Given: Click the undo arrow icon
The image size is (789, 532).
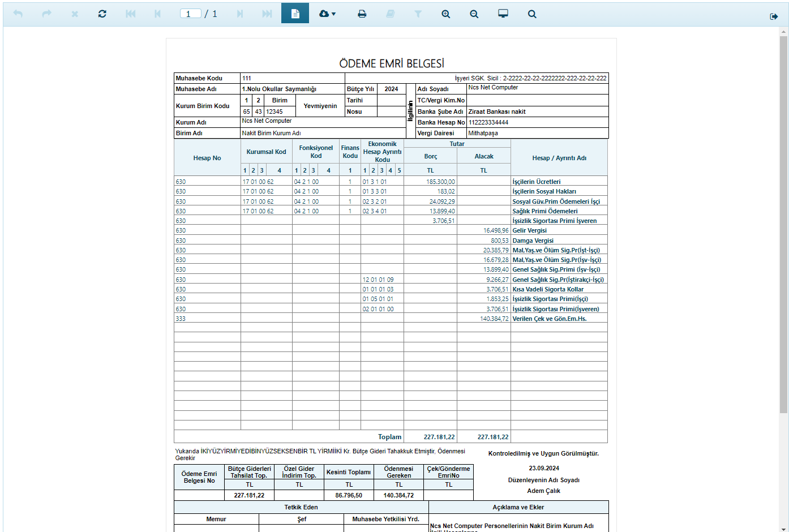Looking at the screenshot, I should click(18, 14).
